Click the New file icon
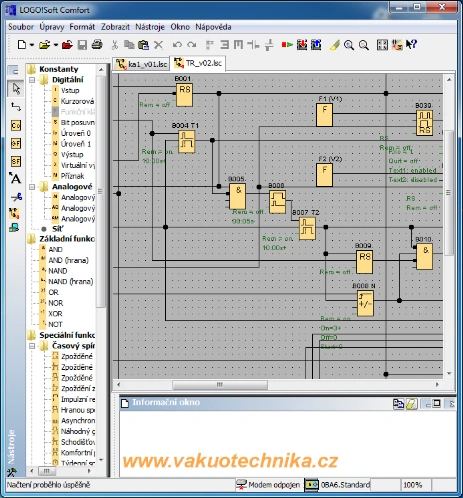The width and height of the screenshot is (463, 498). point(22,44)
